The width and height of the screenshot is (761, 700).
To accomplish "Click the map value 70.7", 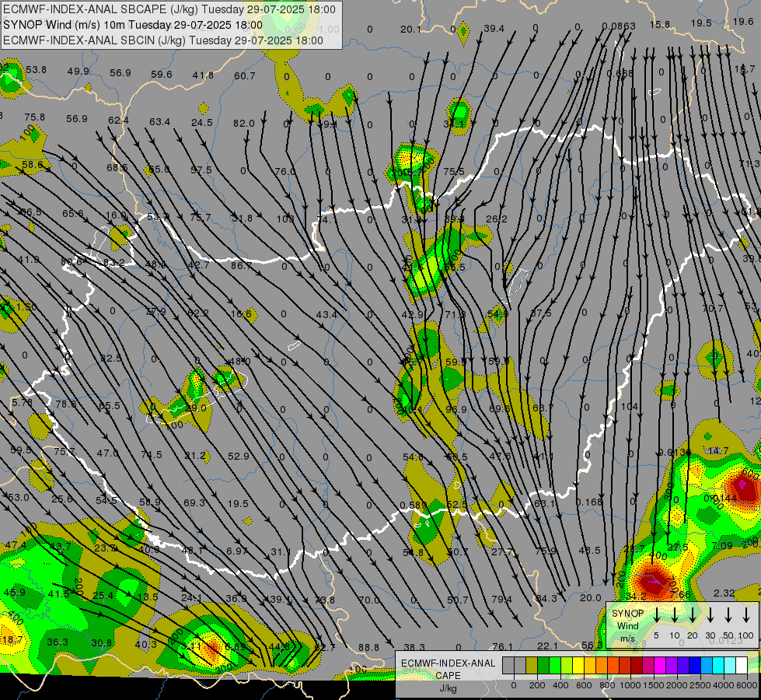I will [713, 308].
